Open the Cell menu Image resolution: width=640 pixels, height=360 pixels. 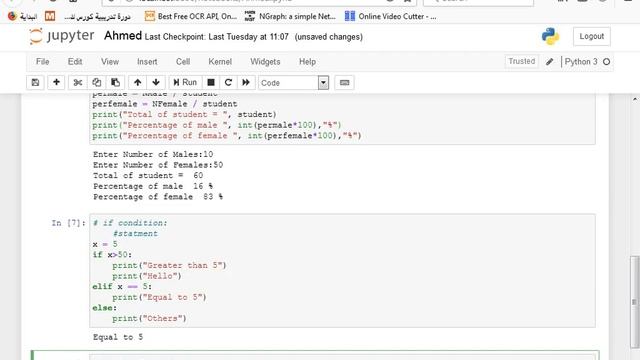(183, 62)
